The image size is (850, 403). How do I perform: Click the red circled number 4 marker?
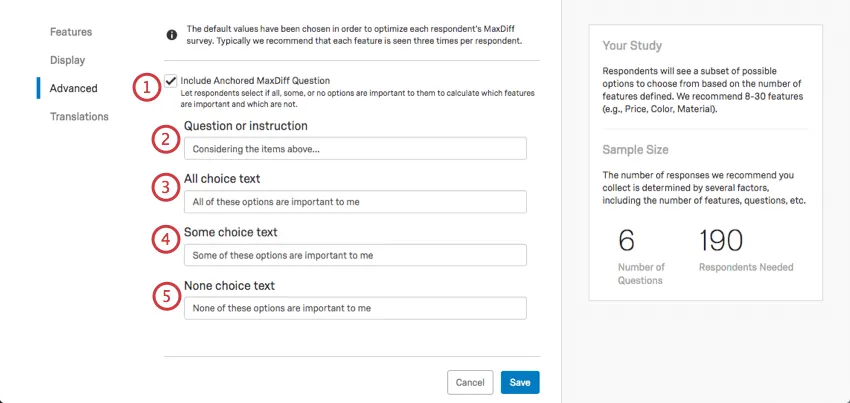[165, 241]
